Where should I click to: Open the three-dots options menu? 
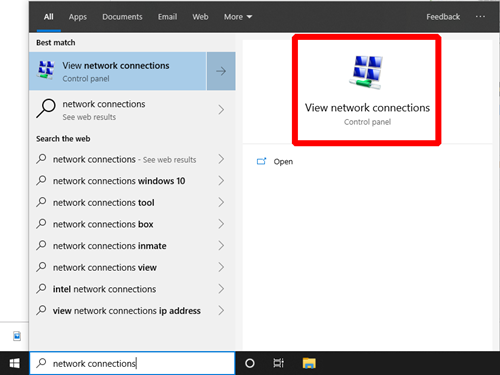[x=480, y=17]
